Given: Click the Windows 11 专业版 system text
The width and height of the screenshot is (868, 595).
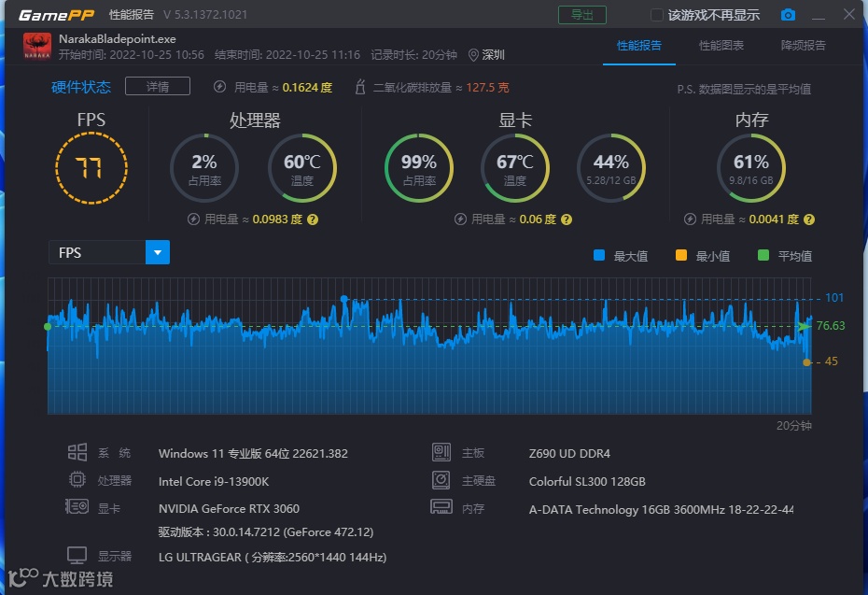Looking at the screenshot, I should point(253,453).
